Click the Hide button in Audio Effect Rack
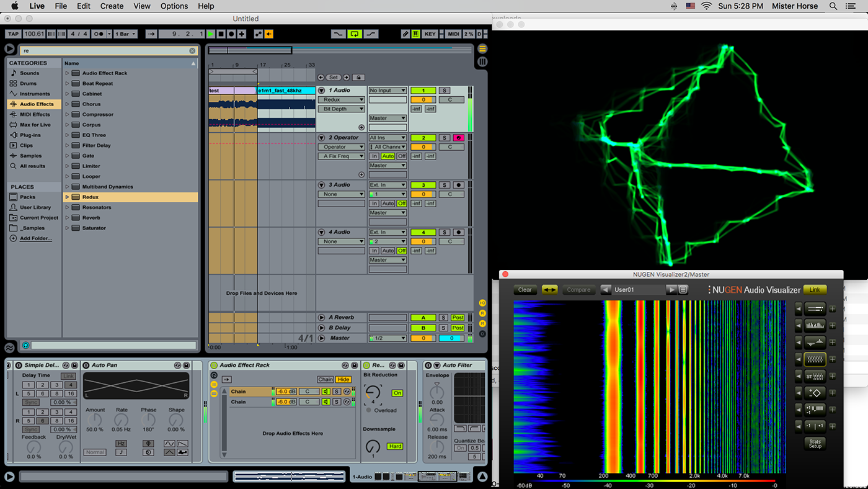Image resolution: width=868 pixels, height=489 pixels. click(x=343, y=379)
